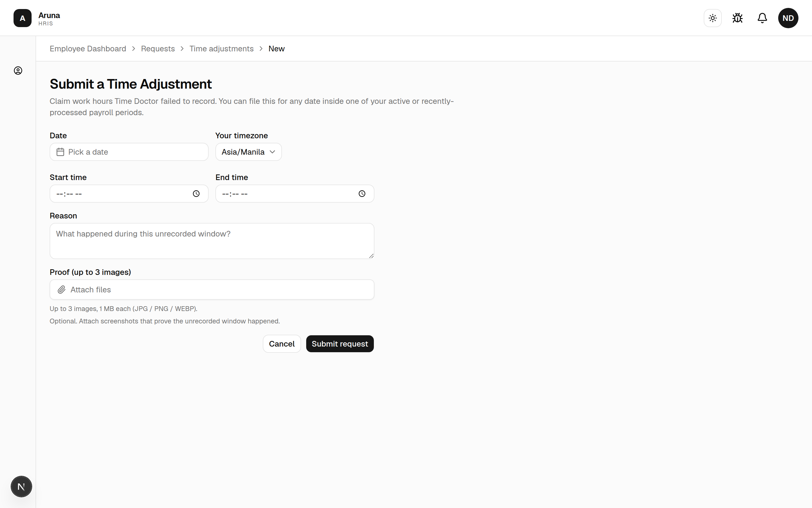This screenshot has height=508, width=812.
Task: Click the New breadcrumb item
Action: pyautogui.click(x=277, y=49)
